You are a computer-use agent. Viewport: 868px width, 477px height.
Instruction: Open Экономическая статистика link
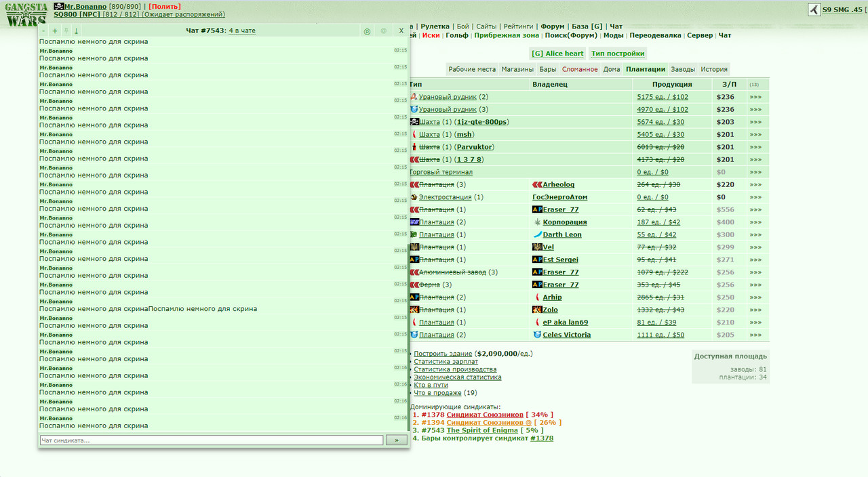458,377
